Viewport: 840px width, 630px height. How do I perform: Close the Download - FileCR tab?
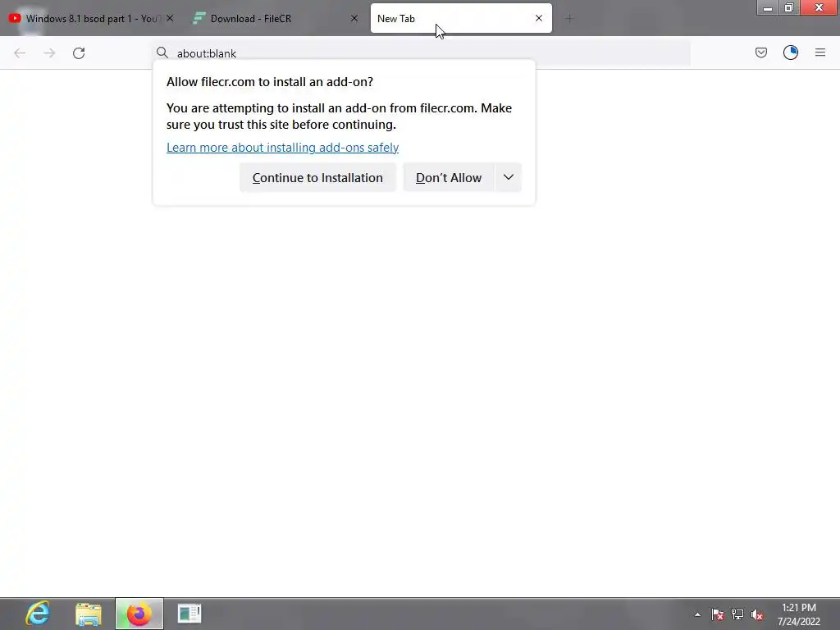pos(354,18)
